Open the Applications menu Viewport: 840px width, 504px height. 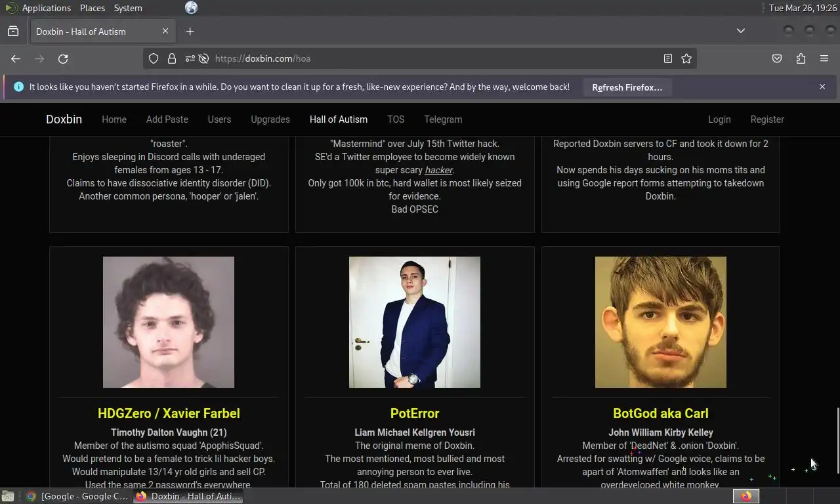click(46, 8)
